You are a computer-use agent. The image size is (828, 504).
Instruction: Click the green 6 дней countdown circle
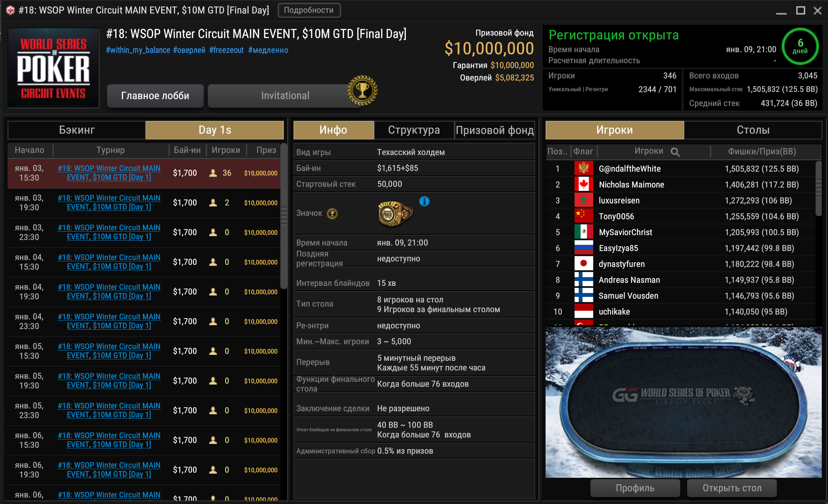click(800, 46)
